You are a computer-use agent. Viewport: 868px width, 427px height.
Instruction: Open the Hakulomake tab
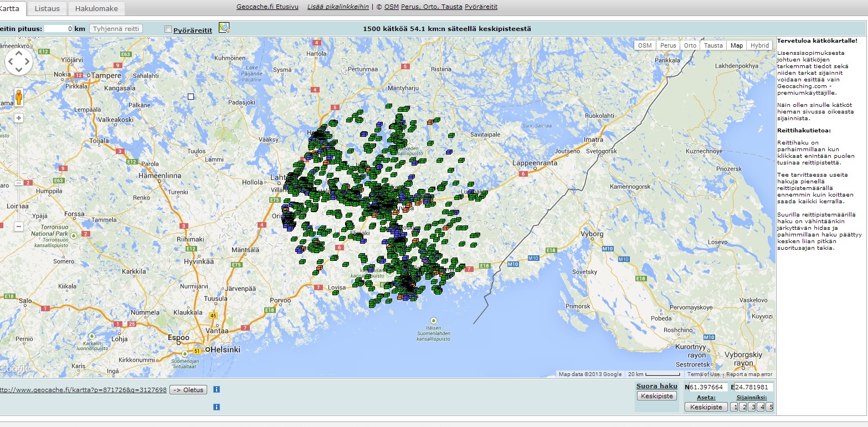tap(96, 8)
